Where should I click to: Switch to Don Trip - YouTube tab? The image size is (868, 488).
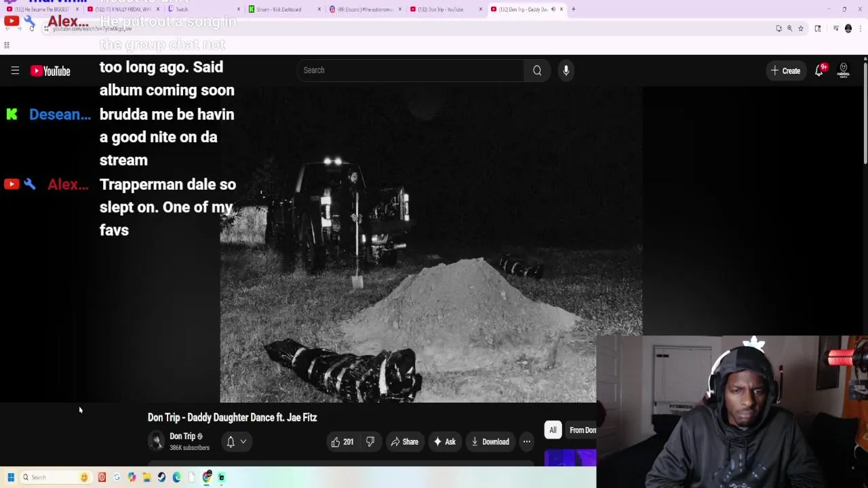[x=444, y=9]
